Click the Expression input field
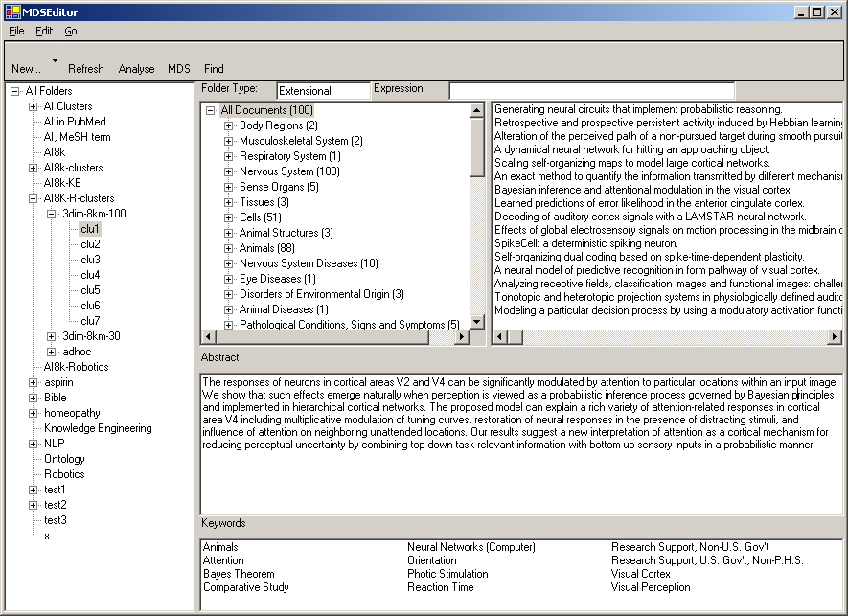The image size is (848, 616). (591, 91)
